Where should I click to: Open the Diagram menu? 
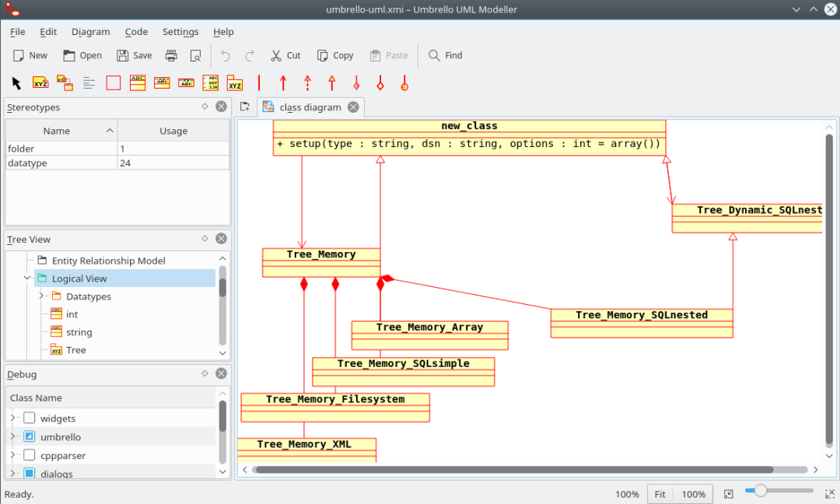tap(90, 32)
